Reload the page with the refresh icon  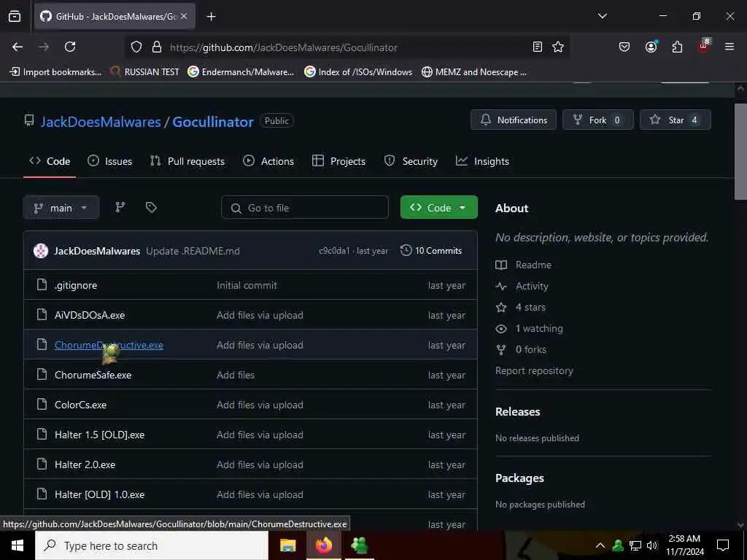70,47
